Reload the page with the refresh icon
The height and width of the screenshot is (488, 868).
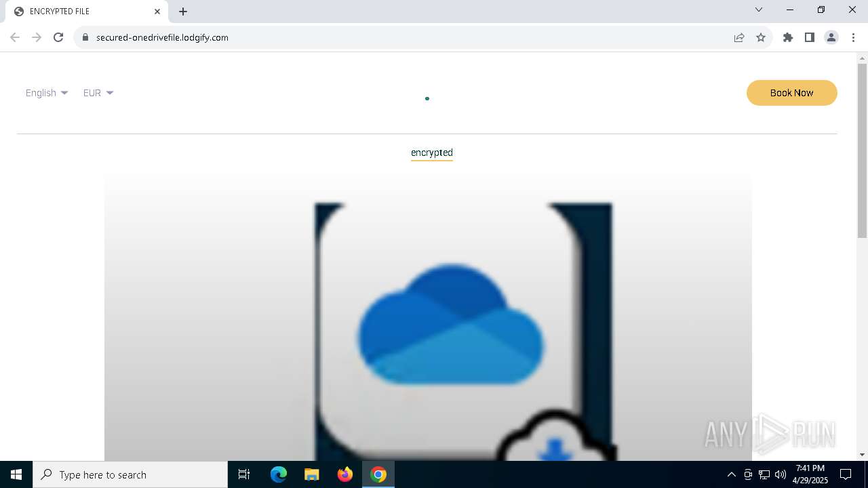[x=58, y=37]
